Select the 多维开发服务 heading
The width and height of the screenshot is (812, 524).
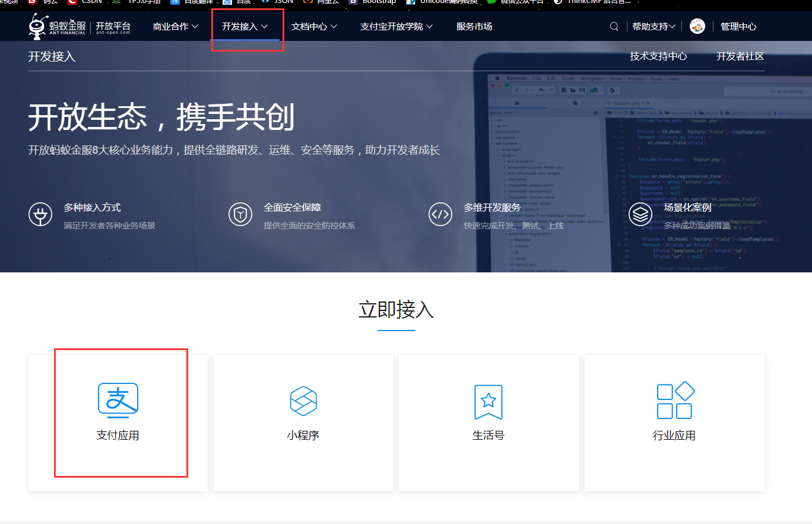492,208
